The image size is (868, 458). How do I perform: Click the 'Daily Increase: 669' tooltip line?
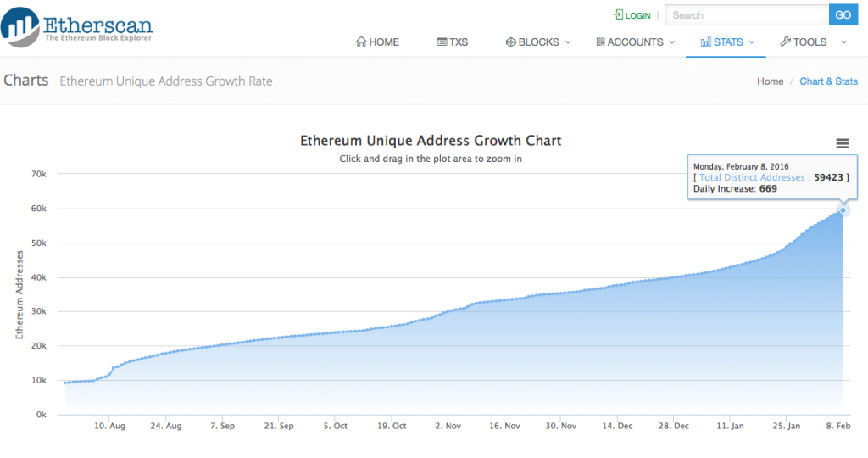pyautogui.click(x=735, y=189)
